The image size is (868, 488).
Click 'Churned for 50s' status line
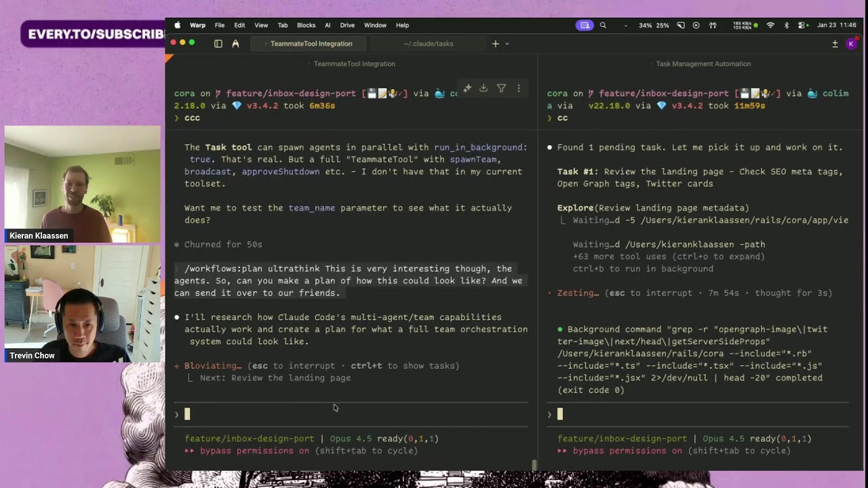coord(218,245)
